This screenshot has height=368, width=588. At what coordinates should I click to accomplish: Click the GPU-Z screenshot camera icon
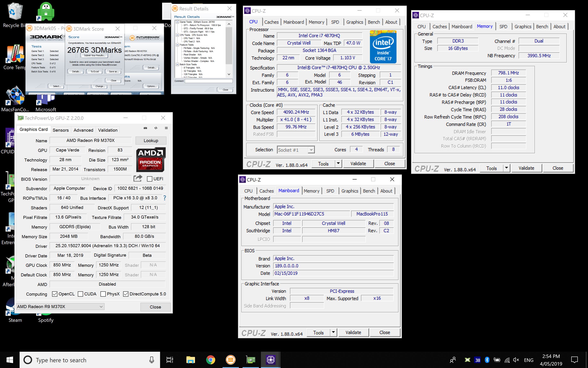coord(145,128)
